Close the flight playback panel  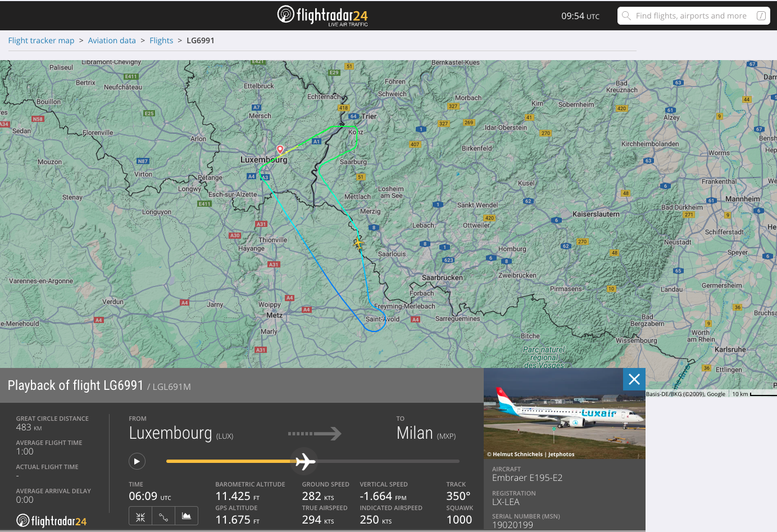pyautogui.click(x=634, y=379)
